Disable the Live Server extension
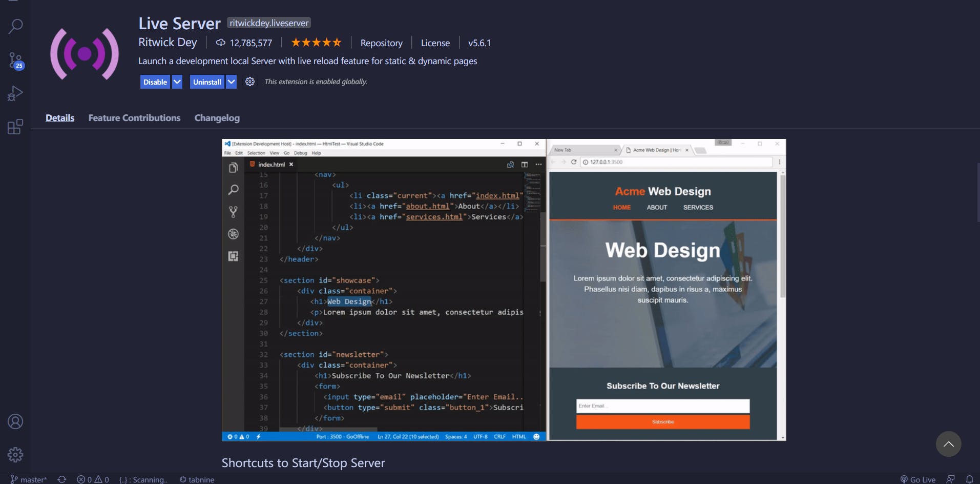This screenshot has height=484, width=980. click(x=155, y=82)
